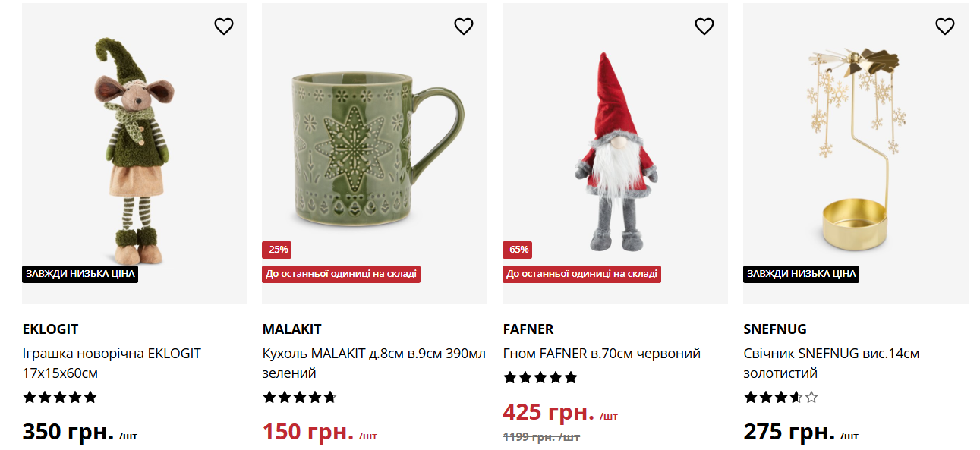980x450 pixels.
Task: Click the -25% discount badge on MALAKIT
Action: click(276, 250)
